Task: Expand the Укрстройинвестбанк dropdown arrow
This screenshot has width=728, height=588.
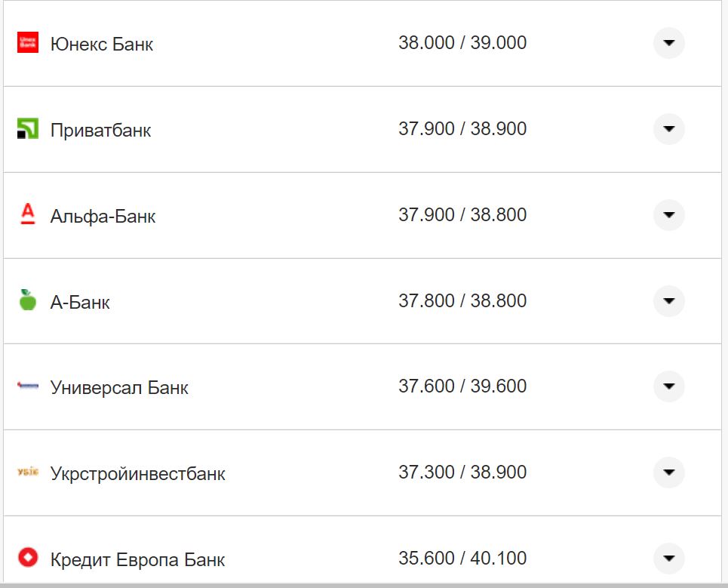Action: 668,473
